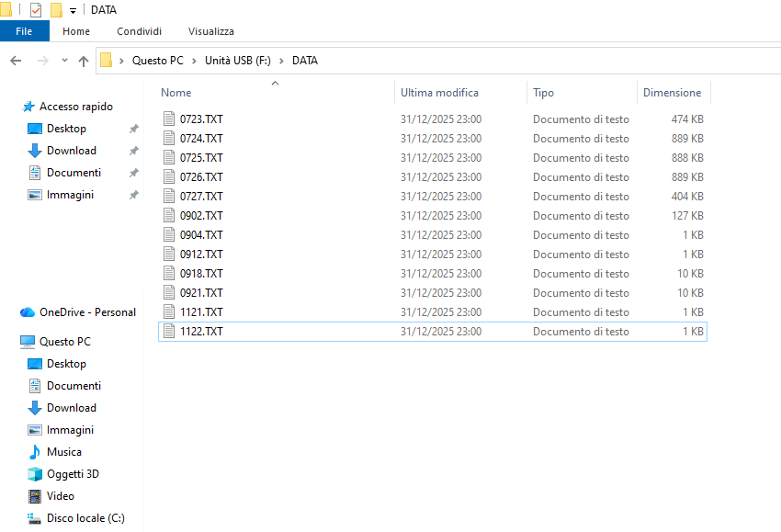The image size is (781, 532).
Task: Select file name 1121.TXT
Action: pos(201,312)
